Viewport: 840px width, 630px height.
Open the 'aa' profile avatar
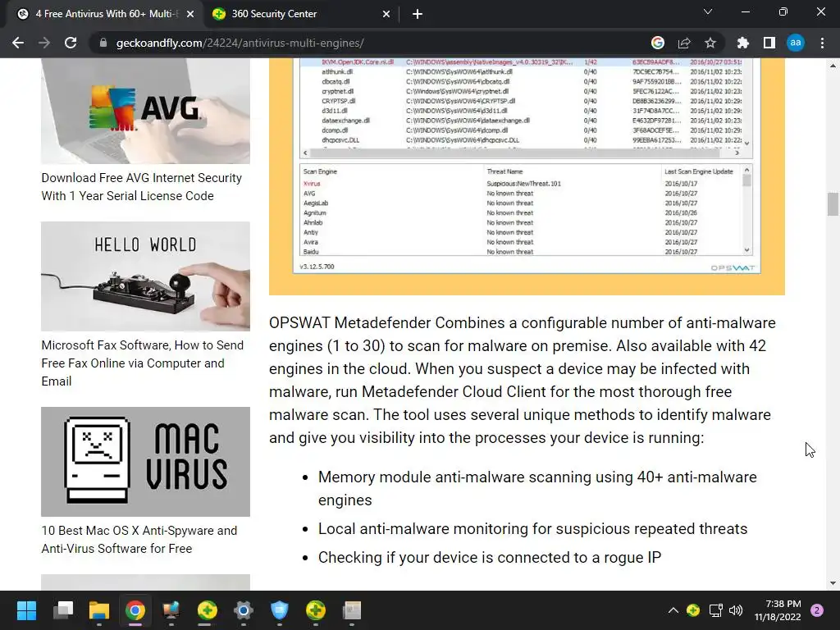click(796, 43)
